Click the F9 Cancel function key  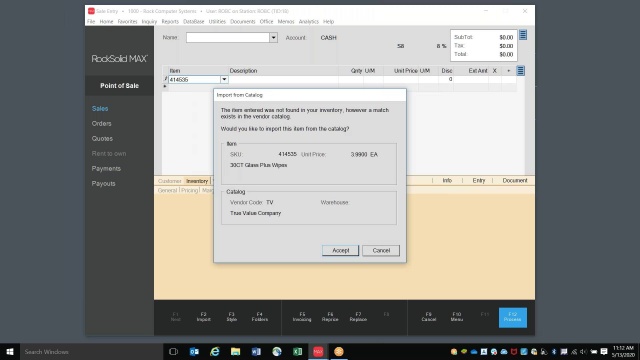[x=429, y=317]
